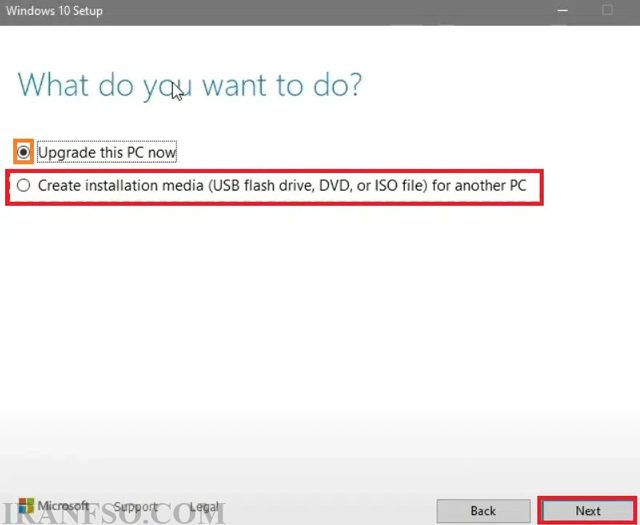Open the Support link

click(x=136, y=507)
